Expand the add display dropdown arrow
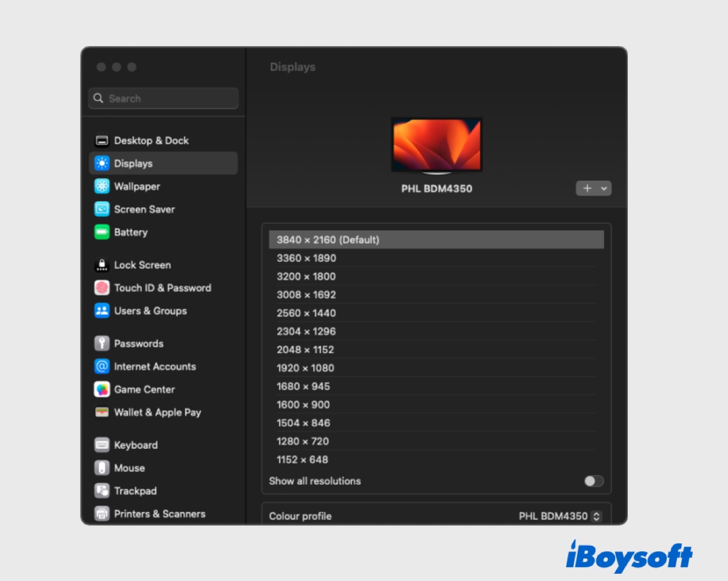 point(602,189)
